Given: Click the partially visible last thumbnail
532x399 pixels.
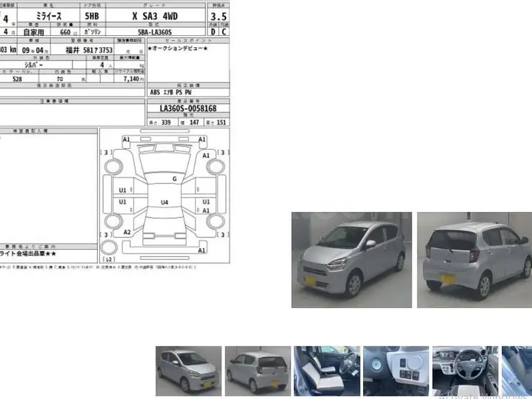Looking at the screenshot, I should [517, 371].
